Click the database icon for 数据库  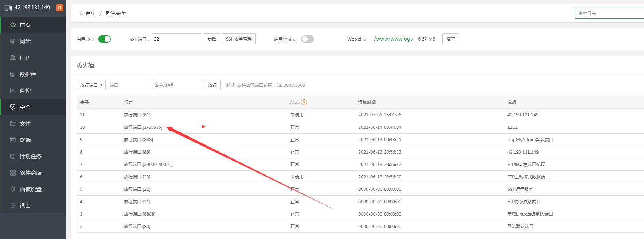pos(13,74)
